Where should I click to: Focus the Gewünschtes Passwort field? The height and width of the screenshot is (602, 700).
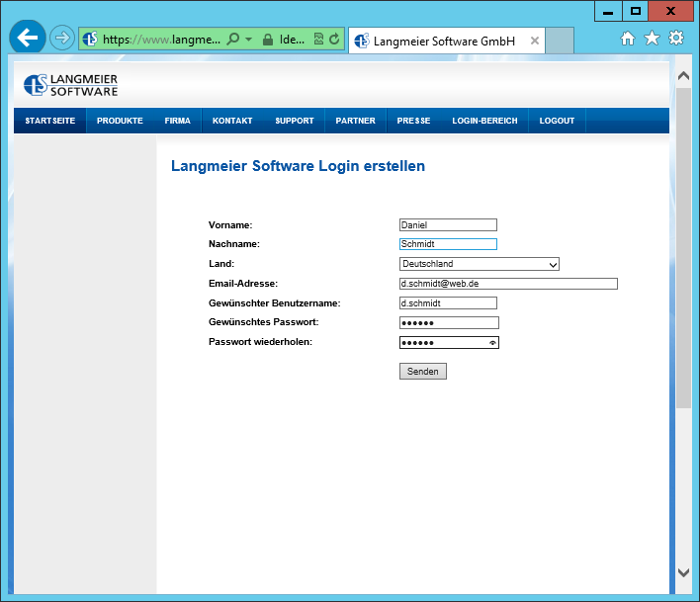tap(449, 322)
